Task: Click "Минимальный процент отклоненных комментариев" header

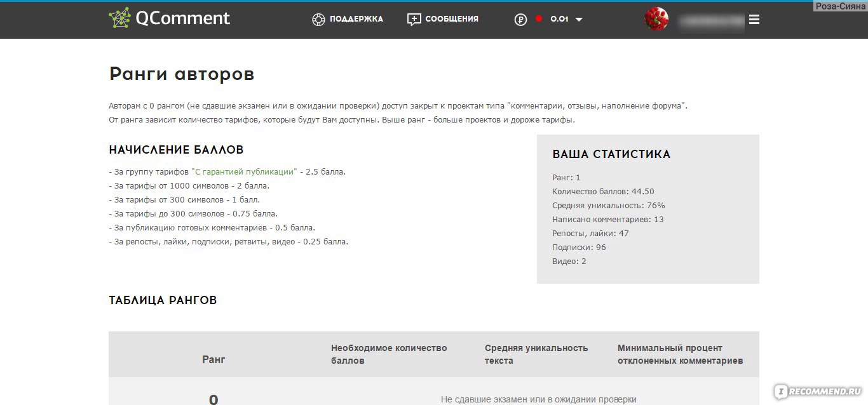Action: click(680, 354)
